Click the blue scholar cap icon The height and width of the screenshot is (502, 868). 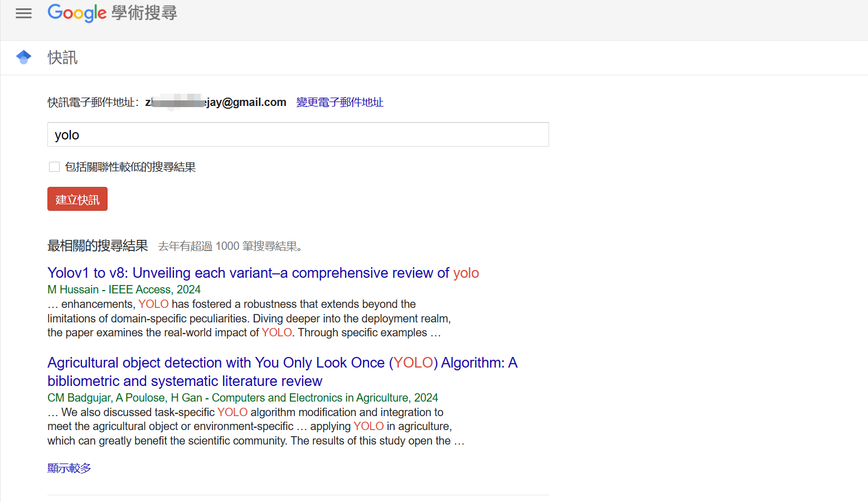coord(24,57)
